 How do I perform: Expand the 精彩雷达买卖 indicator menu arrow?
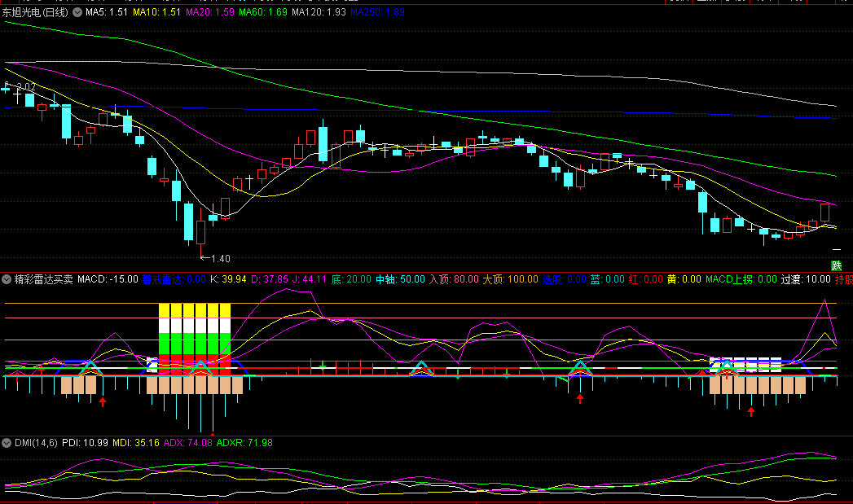7,279
